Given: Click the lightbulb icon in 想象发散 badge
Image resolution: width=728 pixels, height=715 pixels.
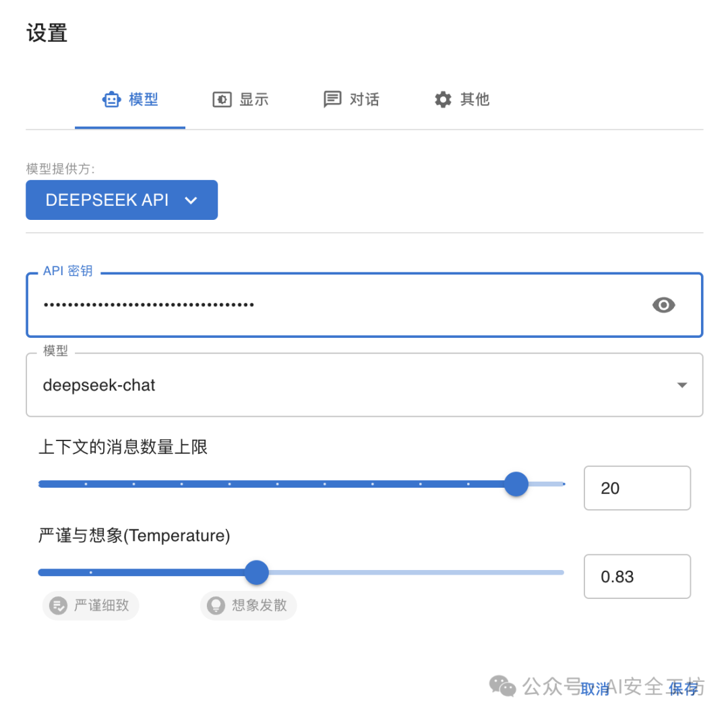Looking at the screenshot, I should (x=216, y=605).
